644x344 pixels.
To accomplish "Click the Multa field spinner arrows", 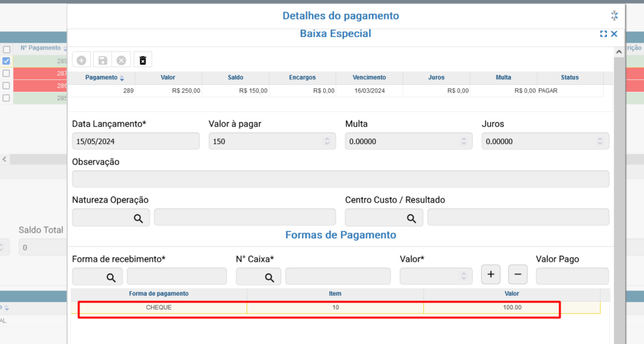I will (464, 141).
